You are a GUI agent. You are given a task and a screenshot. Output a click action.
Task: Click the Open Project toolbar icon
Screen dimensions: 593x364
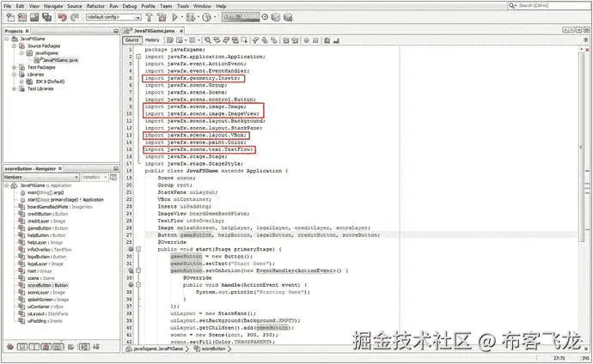[34, 17]
